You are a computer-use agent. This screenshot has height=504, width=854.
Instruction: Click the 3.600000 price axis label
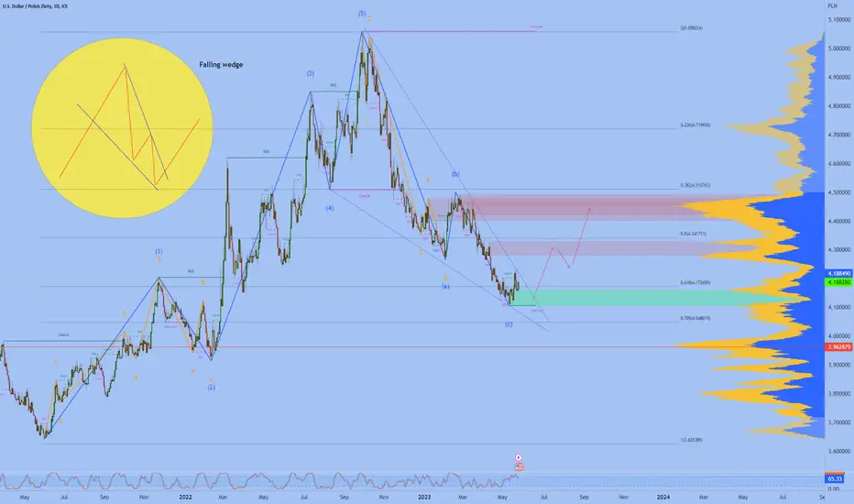(838, 451)
